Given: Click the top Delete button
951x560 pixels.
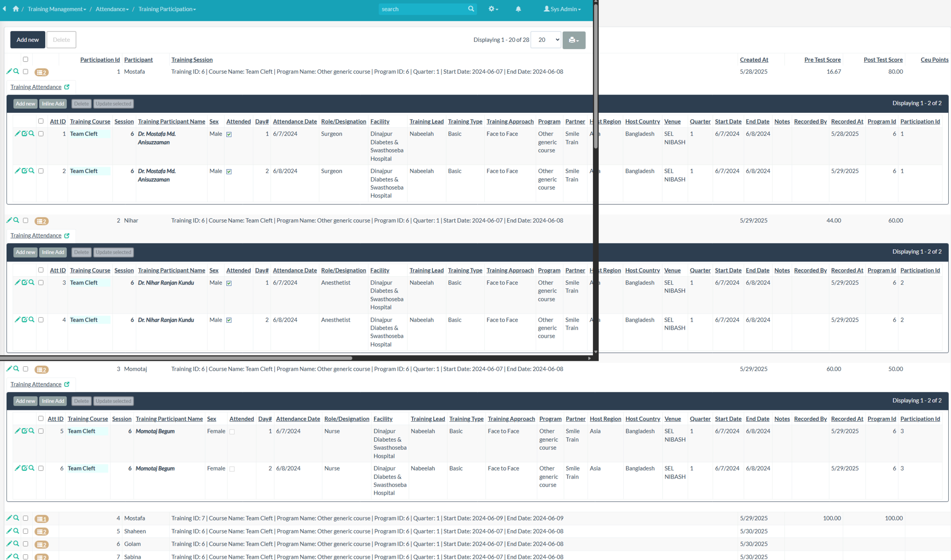Looking at the screenshot, I should tap(61, 40).
